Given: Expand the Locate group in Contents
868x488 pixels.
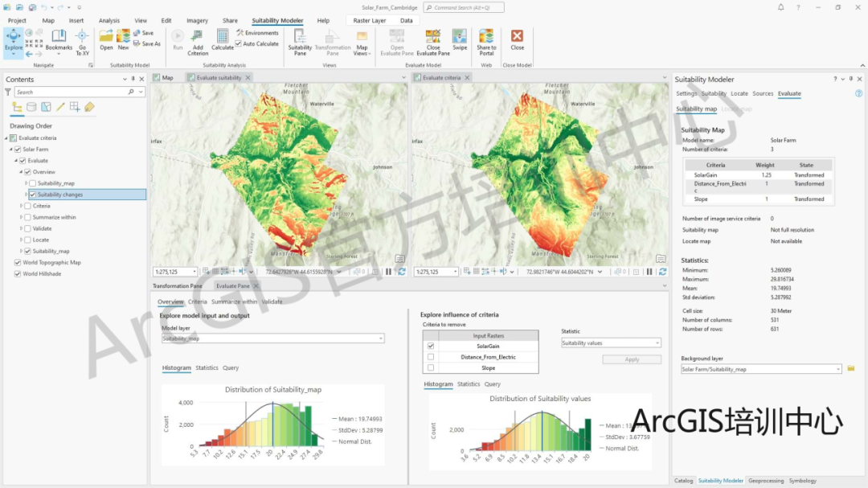Looking at the screenshot, I should [x=22, y=240].
